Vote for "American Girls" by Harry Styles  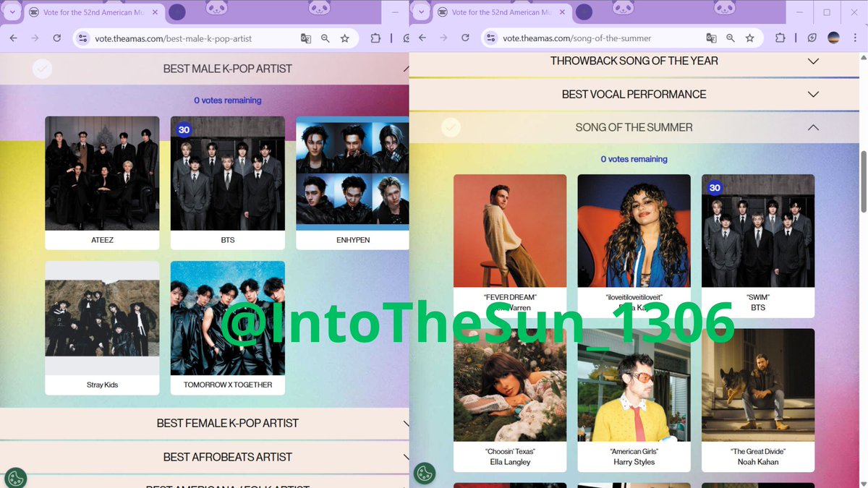(634, 400)
